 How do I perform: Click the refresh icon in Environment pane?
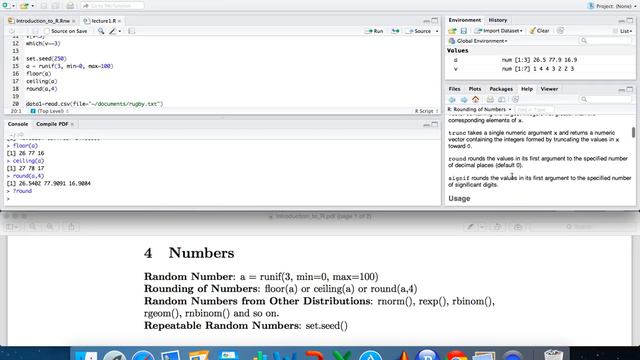click(x=560, y=31)
